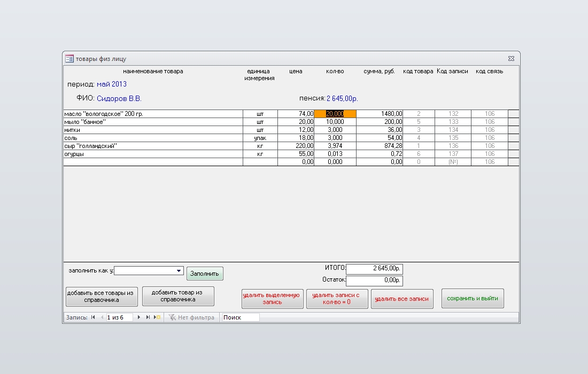Click the 'Заполнить' button
Image resolution: width=588 pixels, height=374 pixels.
click(x=205, y=274)
